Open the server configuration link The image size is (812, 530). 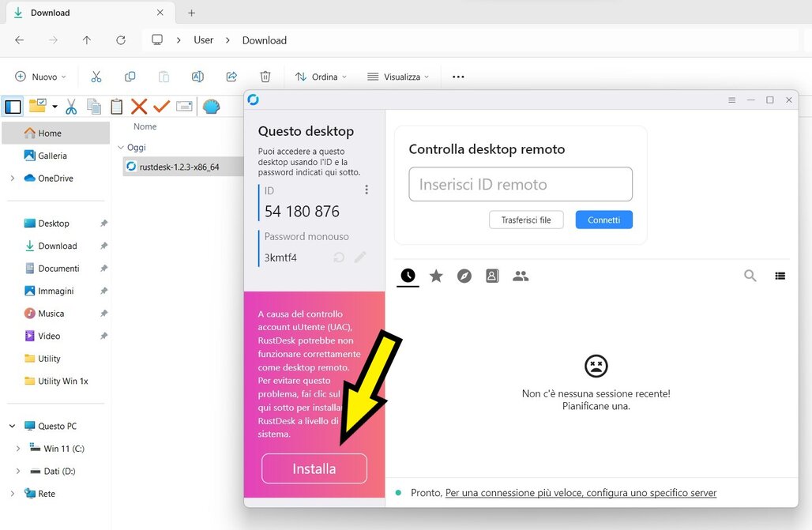click(x=581, y=493)
